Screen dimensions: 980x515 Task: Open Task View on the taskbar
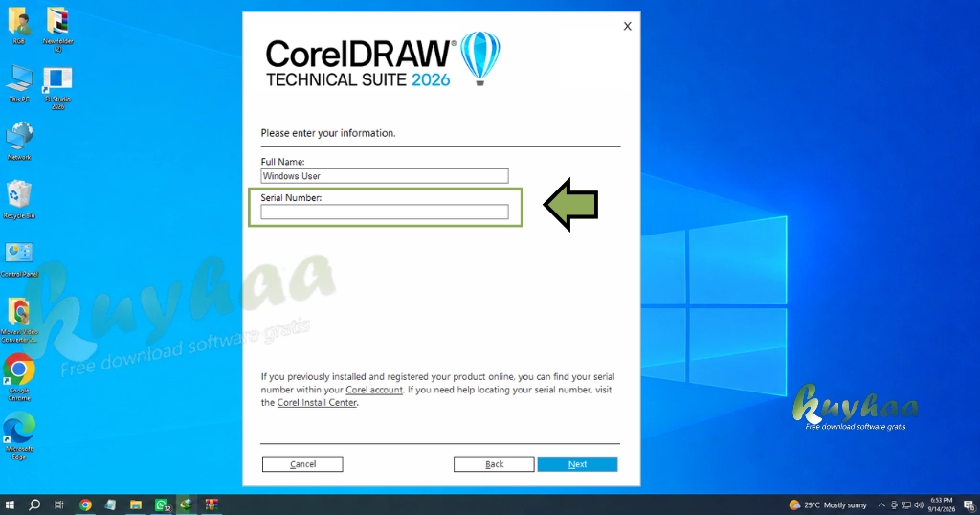coord(59,504)
